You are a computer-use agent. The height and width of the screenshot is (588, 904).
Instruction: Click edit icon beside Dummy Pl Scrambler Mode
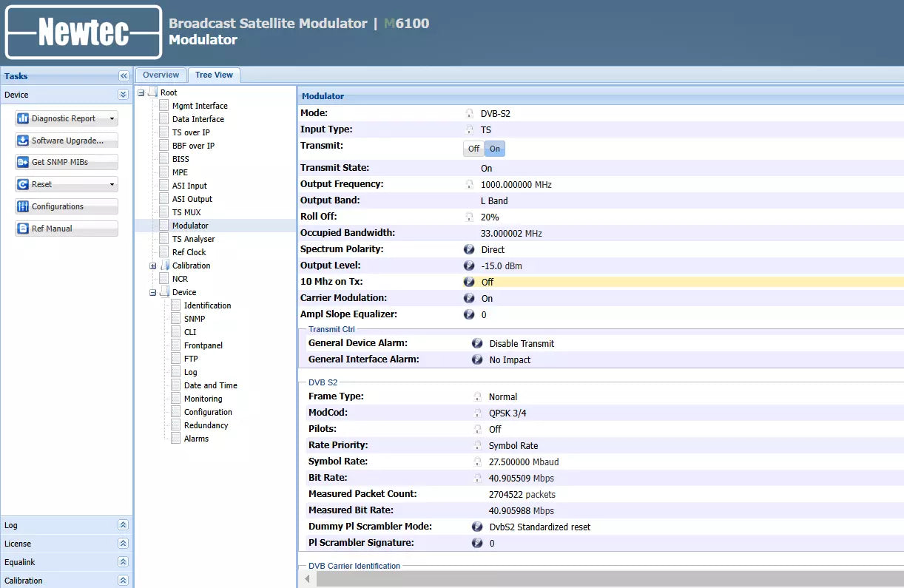(x=477, y=527)
